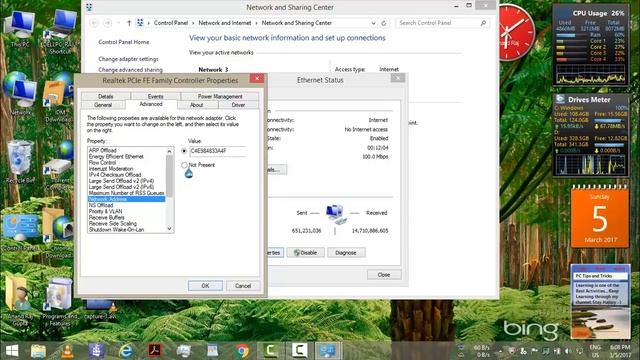The height and width of the screenshot is (360, 640).
Task: Click Control Panel breadcrumb in address bar
Action: pyautogui.click(x=171, y=23)
